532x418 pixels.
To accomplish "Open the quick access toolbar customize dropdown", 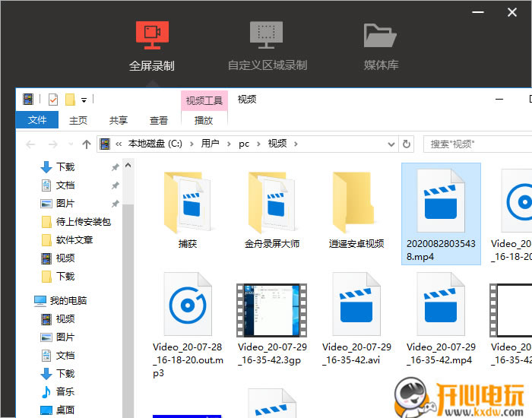I will [84, 100].
